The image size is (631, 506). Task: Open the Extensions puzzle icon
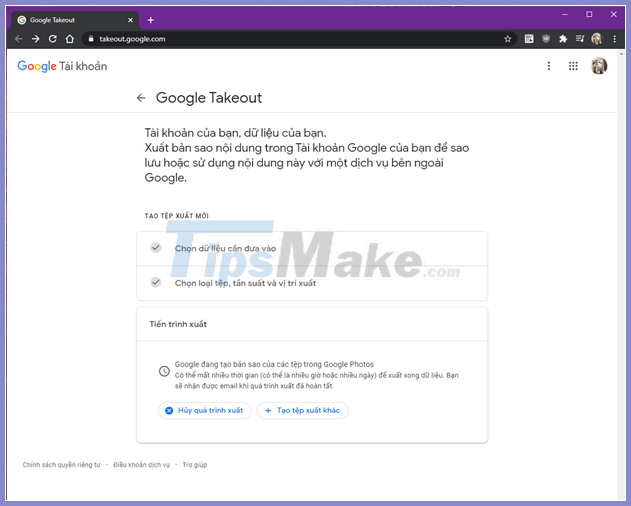[x=563, y=39]
